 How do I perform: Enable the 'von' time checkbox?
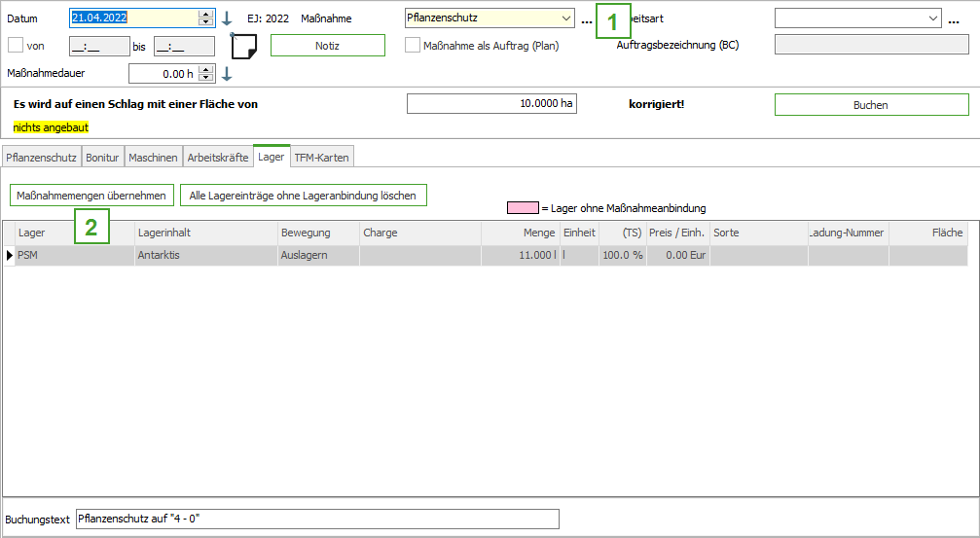coord(16,46)
